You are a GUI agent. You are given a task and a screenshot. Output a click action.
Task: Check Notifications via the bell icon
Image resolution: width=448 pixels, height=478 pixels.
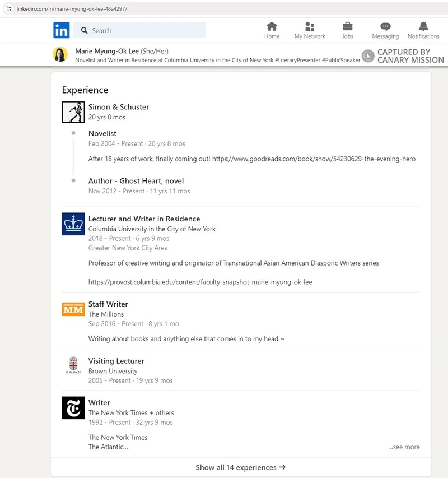423,27
